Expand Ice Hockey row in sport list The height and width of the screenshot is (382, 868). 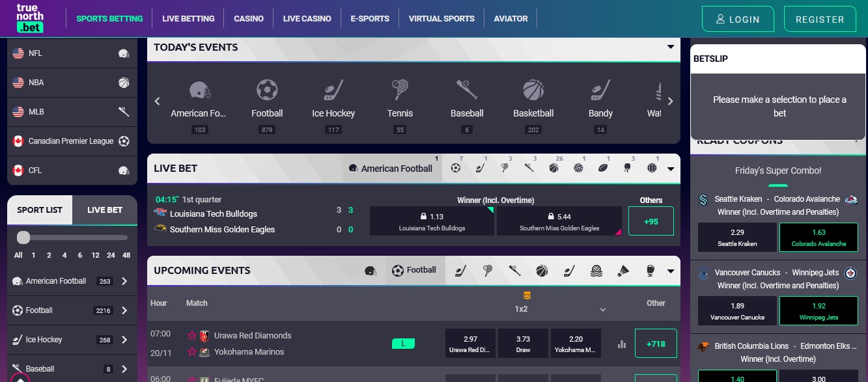124,340
